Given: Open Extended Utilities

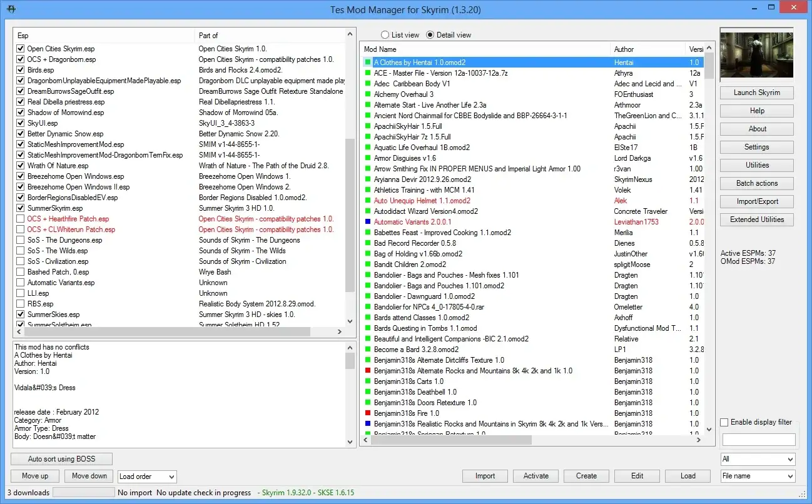Looking at the screenshot, I should pos(756,219).
